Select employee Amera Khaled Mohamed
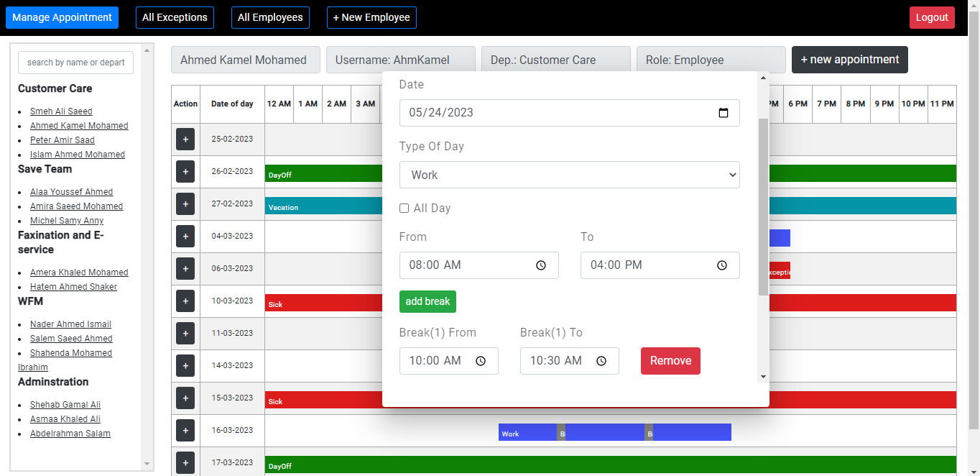The width and height of the screenshot is (980, 476). tap(79, 273)
